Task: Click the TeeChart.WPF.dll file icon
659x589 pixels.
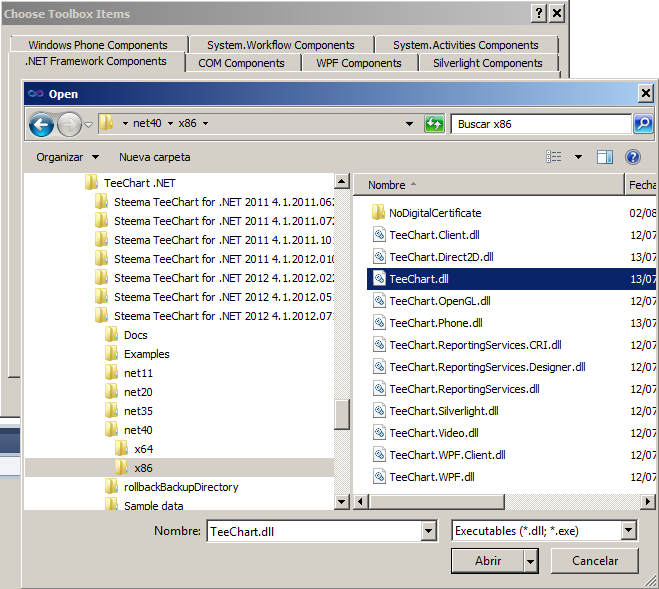Action: (x=379, y=476)
